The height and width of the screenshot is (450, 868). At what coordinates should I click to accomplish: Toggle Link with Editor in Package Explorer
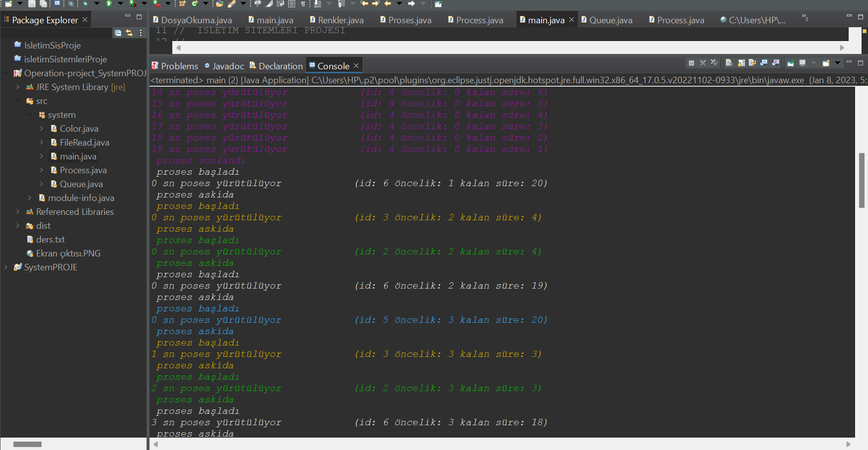click(x=129, y=33)
